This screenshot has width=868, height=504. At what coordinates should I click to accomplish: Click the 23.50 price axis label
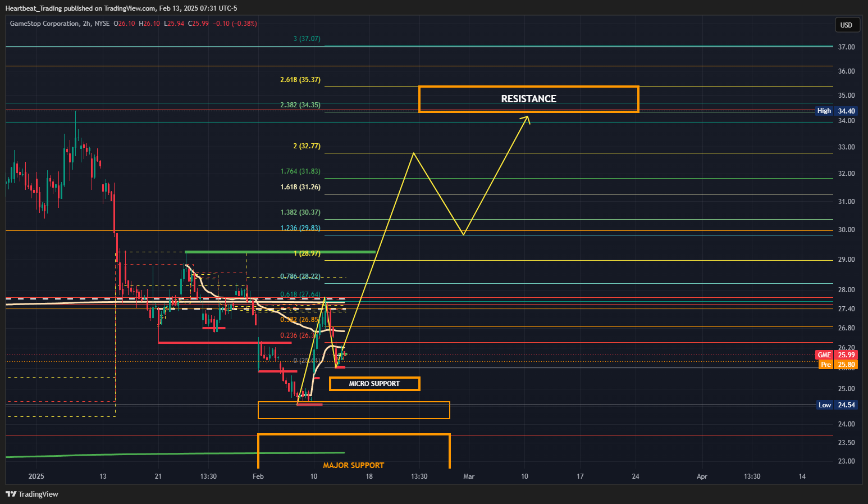[x=846, y=443]
